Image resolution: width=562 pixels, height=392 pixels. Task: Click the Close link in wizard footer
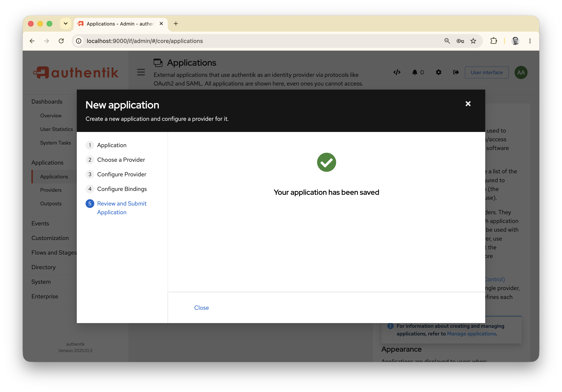click(x=201, y=307)
